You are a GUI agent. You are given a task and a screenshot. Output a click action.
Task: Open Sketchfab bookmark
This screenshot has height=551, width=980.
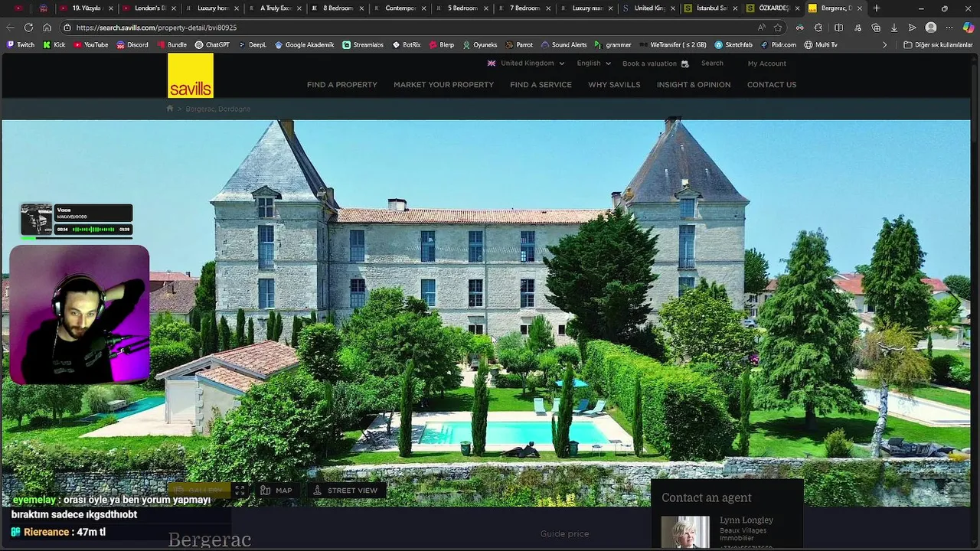point(733,45)
